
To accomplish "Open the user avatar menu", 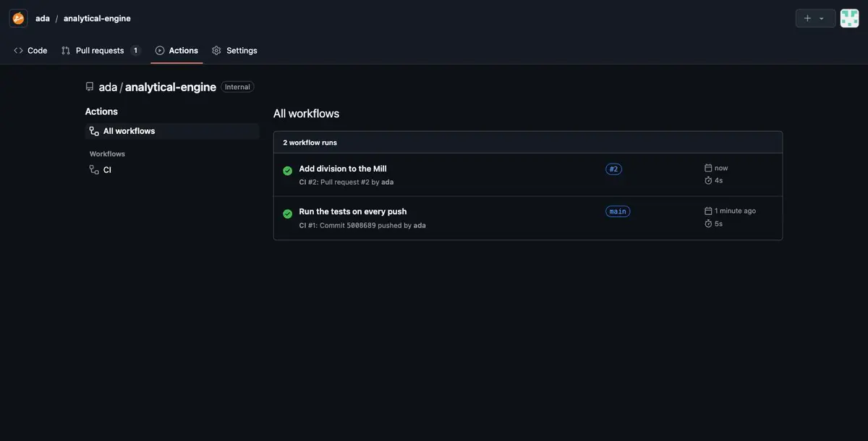I will (x=849, y=18).
